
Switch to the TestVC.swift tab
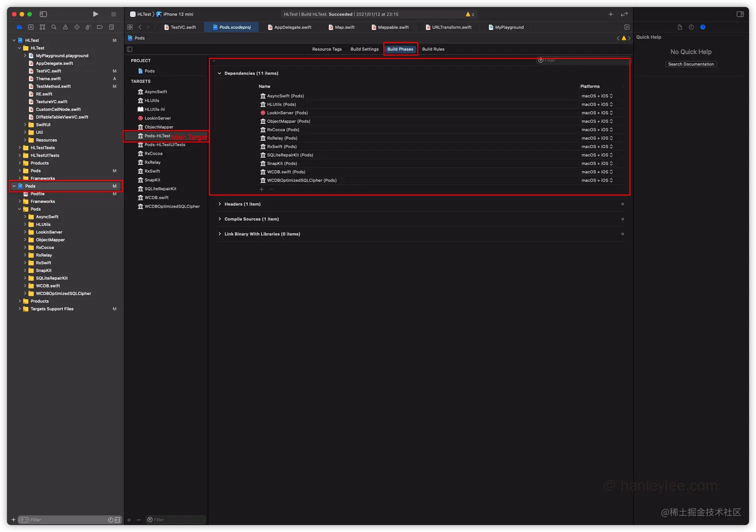180,27
